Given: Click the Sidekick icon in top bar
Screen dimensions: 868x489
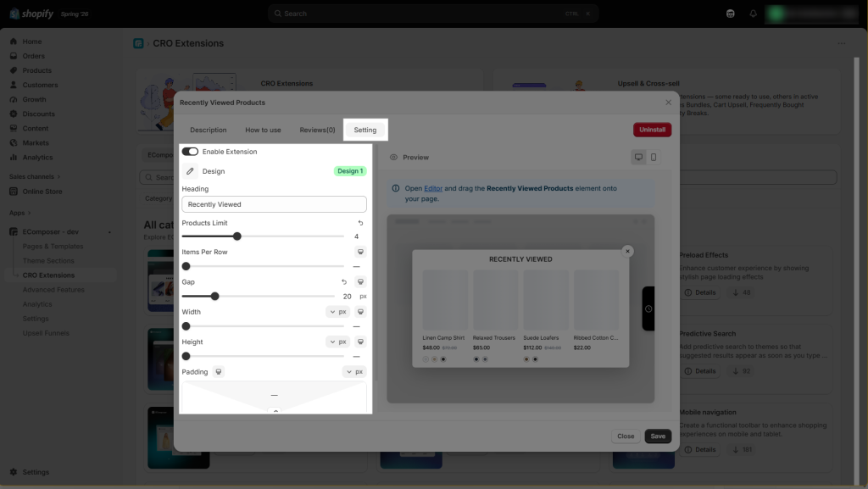Looking at the screenshot, I should click(x=730, y=14).
